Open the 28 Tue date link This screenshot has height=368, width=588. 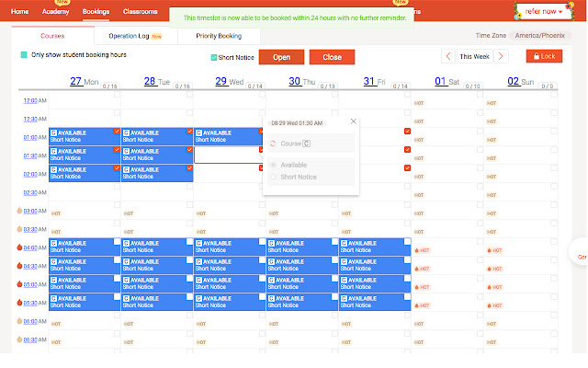[150, 82]
